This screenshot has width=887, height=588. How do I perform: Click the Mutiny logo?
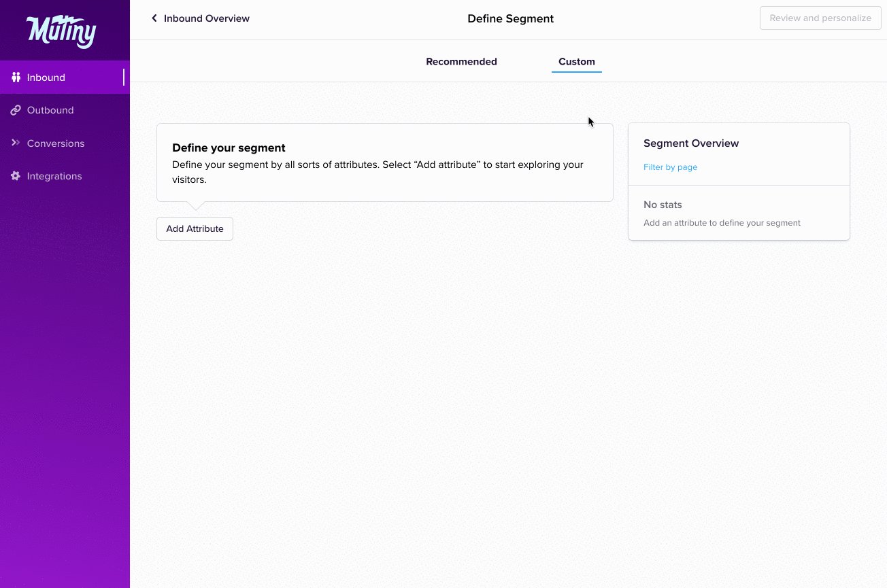coord(61,31)
